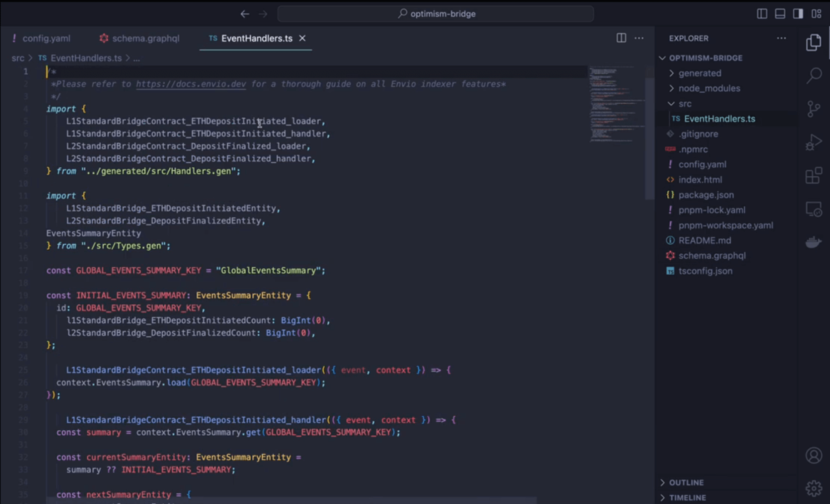Toggle the primary side bar layout button
Image resolution: width=830 pixels, height=504 pixels.
[762, 14]
